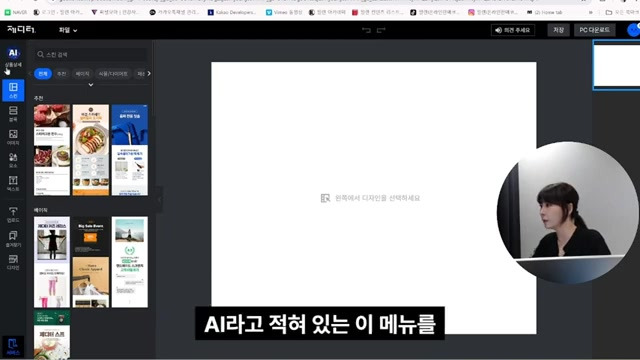Choose the Big Sale Event skin template
This screenshot has height=360, width=640.
(91, 262)
